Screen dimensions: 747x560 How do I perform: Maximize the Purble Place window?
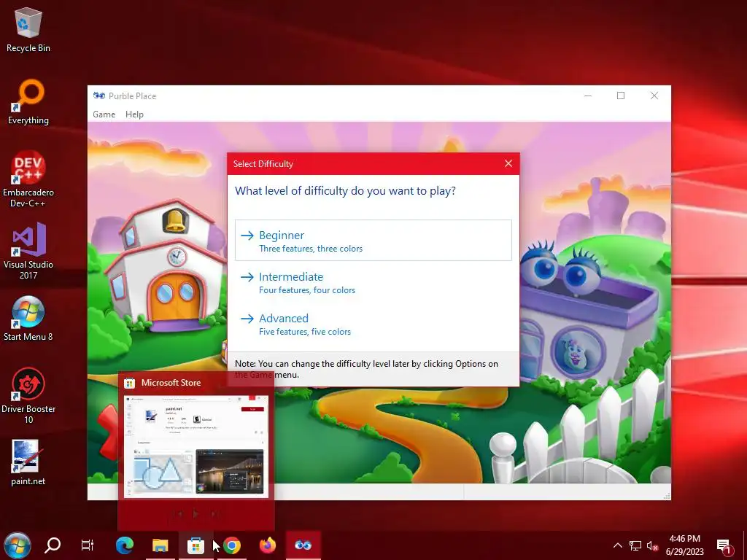pyautogui.click(x=621, y=96)
